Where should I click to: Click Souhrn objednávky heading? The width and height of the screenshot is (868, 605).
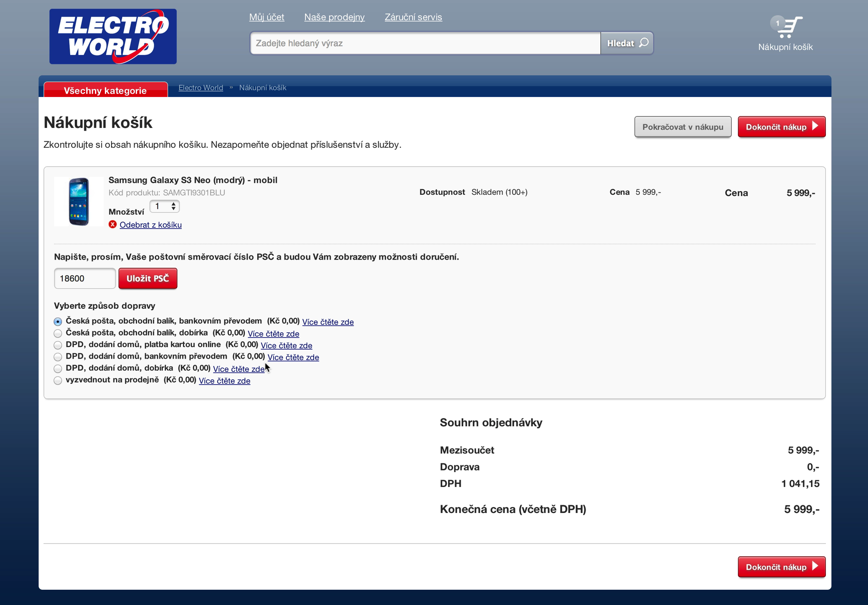(491, 423)
